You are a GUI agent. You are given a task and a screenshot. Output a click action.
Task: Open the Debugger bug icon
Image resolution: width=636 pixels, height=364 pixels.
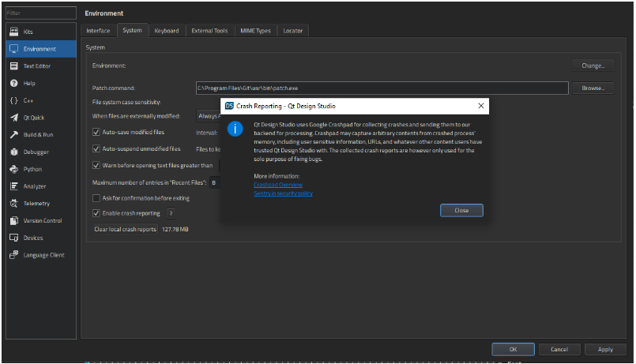pos(13,152)
